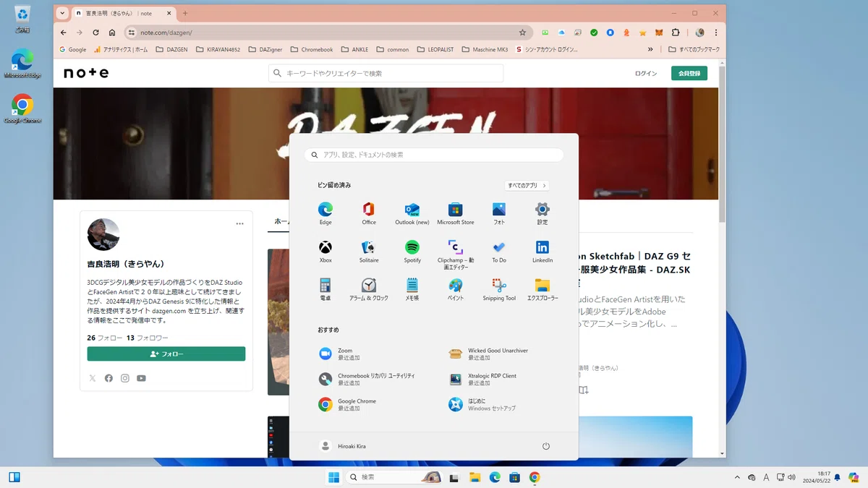
Task: Open Microsoft Store from taskbar
Action: click(x=514, y=477)
